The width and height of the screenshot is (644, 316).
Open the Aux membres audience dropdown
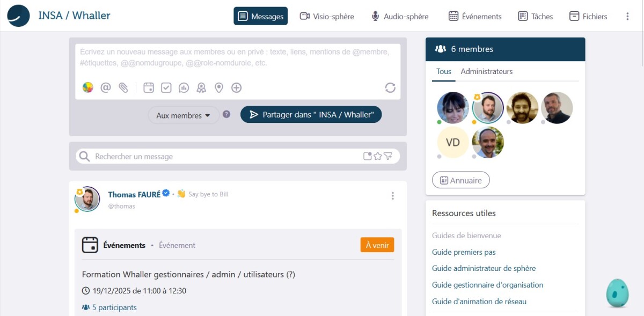(x=183, y=115)
